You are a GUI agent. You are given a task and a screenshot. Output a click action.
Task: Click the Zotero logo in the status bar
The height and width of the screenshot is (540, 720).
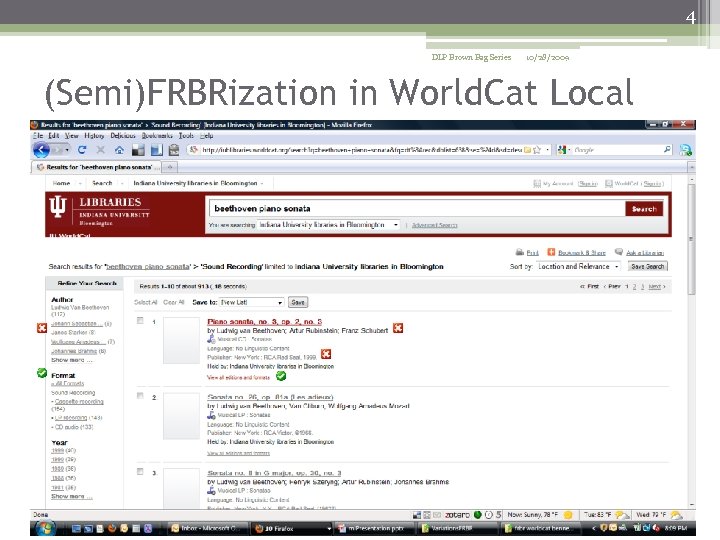coord(457,515)
